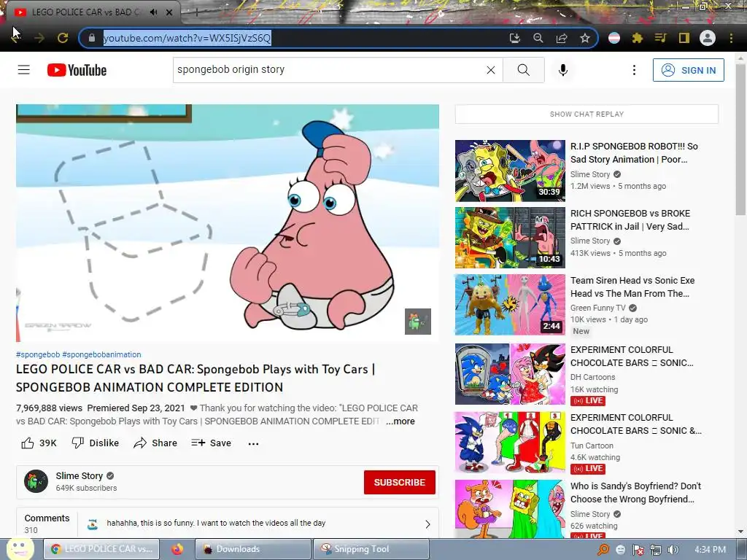
Task: Open Who is Sandy's Boyfriend video title
Action: [635, 493]
